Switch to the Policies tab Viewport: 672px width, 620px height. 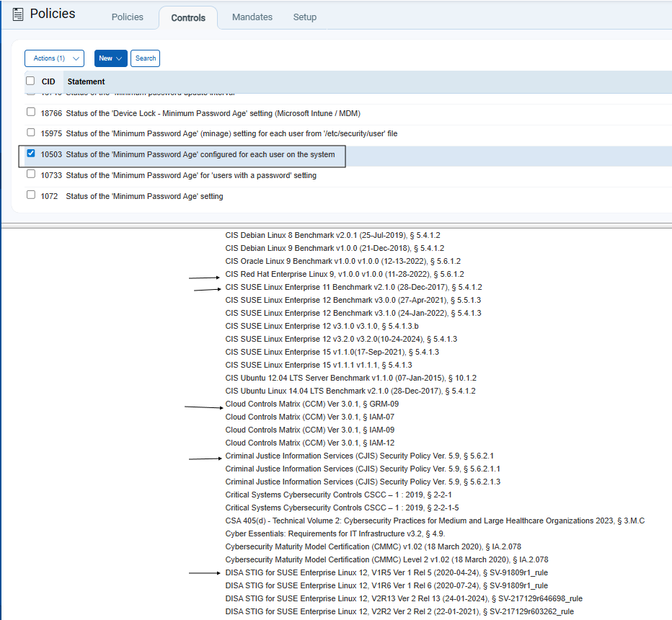128,17
